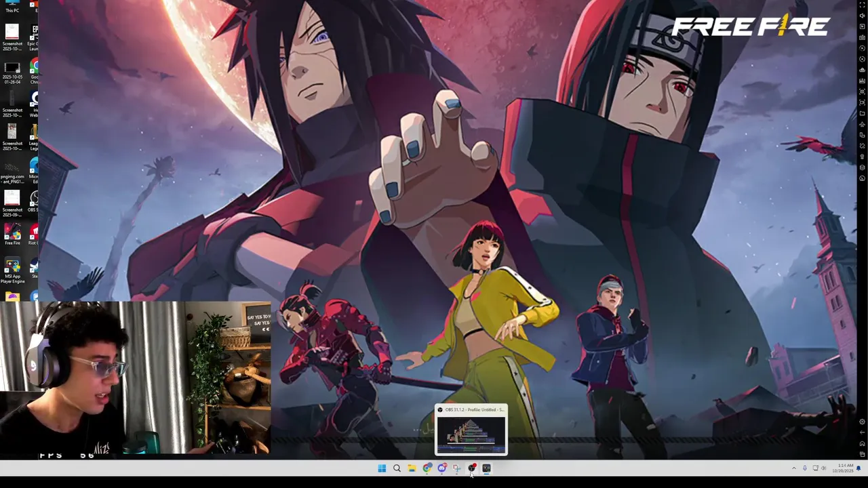The image size is (868, 488).
Task: Open the media folder icon in emulator sidebar
Action: coord(862,113)
